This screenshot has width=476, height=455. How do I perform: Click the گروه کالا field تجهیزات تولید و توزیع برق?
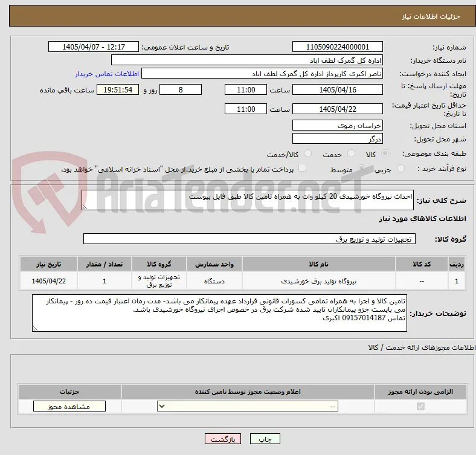249,239
